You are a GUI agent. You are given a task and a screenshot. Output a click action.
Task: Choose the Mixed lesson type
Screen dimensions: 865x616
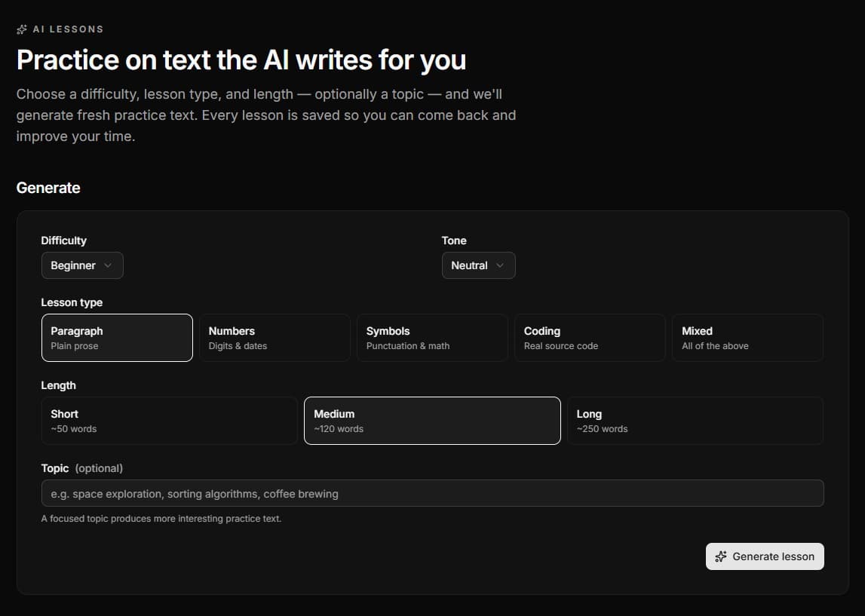pyautogui.click(x=748, y=338)
